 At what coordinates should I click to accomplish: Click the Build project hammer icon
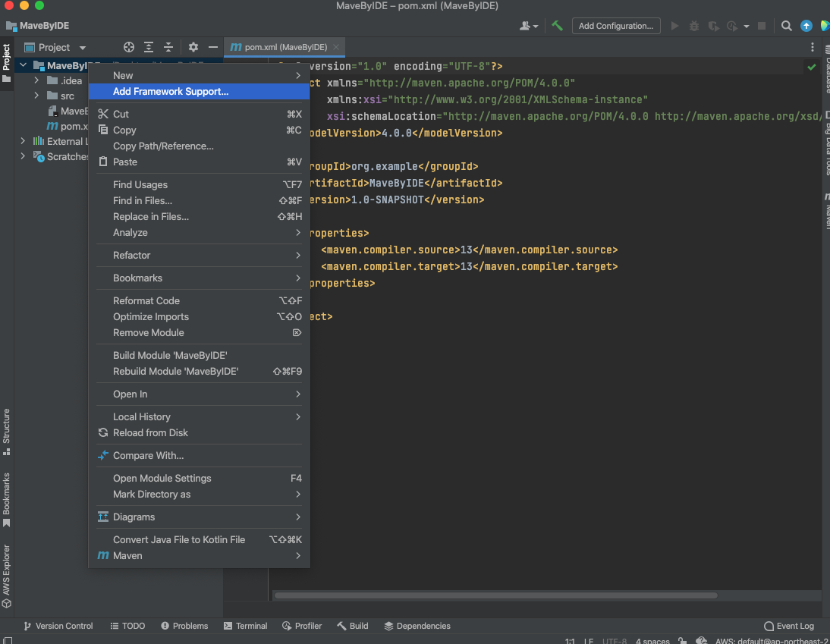558,25
